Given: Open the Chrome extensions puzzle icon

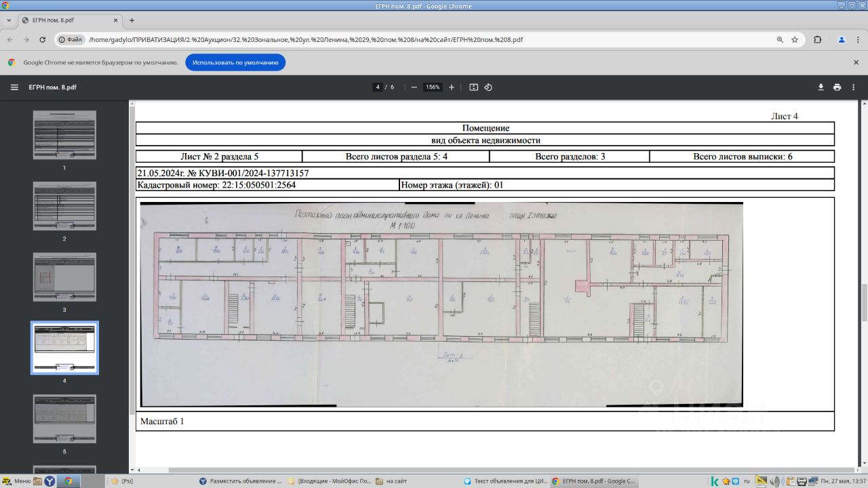Looking at the screenshot, I should (x=817, y=40).
